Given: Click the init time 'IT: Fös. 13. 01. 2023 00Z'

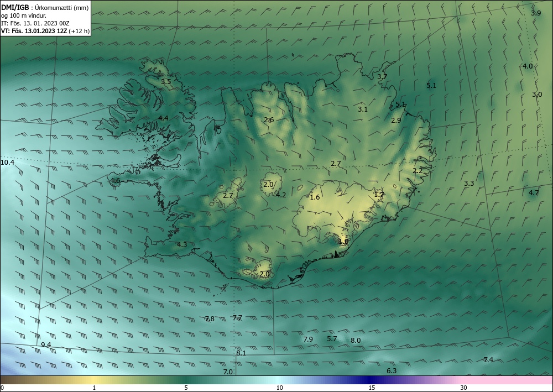Looking at the screenshot, I should 35,23.
